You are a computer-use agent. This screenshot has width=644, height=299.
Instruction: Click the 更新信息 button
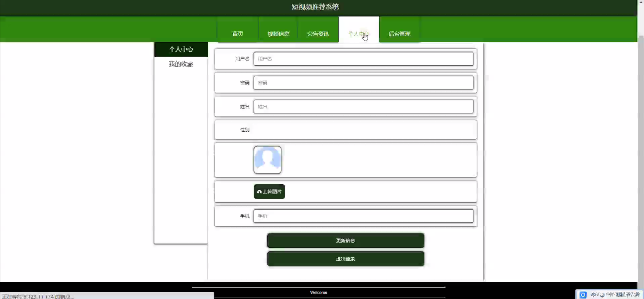tap(345, 241)
